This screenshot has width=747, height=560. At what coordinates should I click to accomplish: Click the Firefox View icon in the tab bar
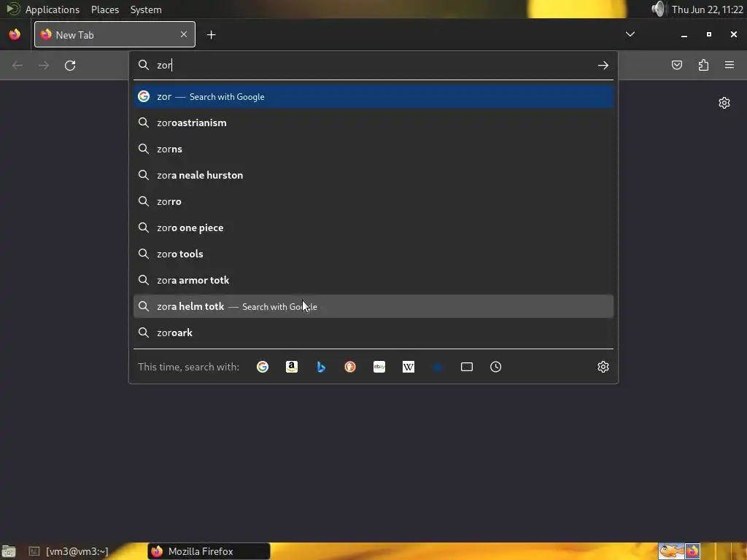coord(15,34)
